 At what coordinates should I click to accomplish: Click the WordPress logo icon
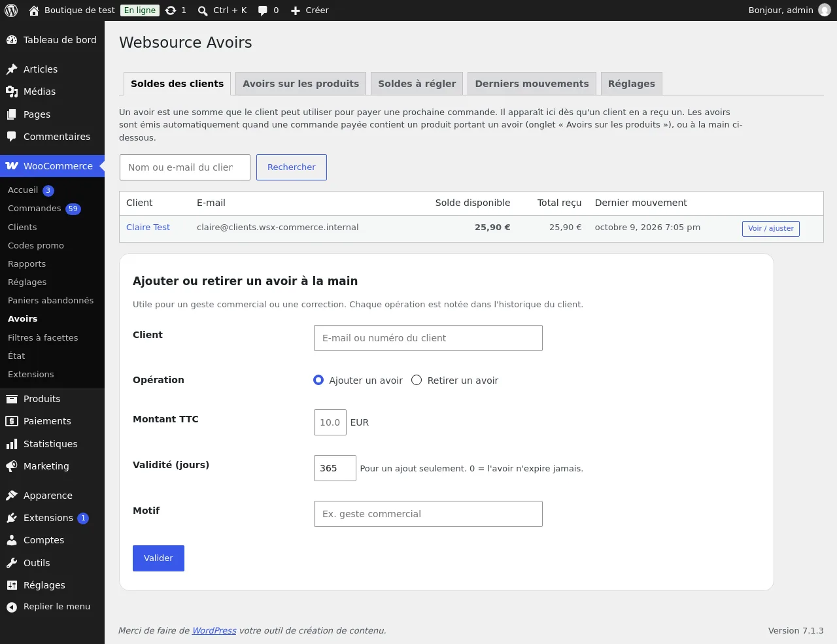pyautogui.click(x=11, y=10)
